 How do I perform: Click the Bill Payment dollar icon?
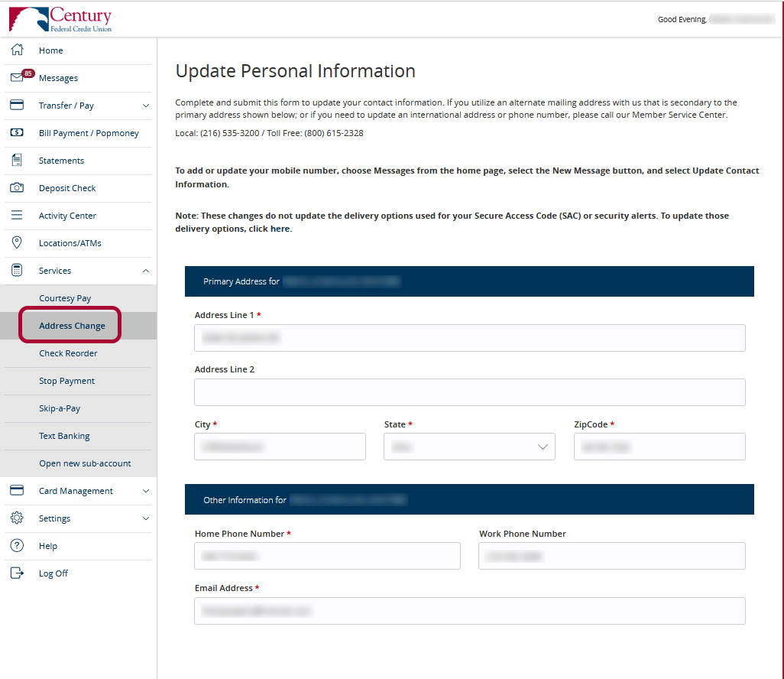[17, 132]
